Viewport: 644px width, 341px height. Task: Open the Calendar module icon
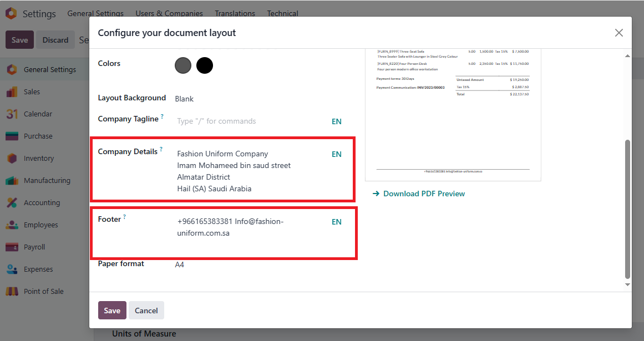[12, 114]
